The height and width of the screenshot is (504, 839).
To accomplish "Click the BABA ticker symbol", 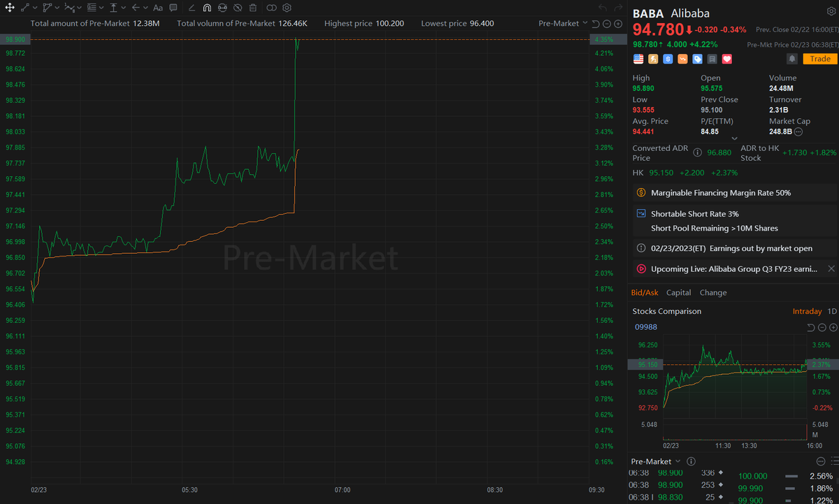I will click(648, 13).
